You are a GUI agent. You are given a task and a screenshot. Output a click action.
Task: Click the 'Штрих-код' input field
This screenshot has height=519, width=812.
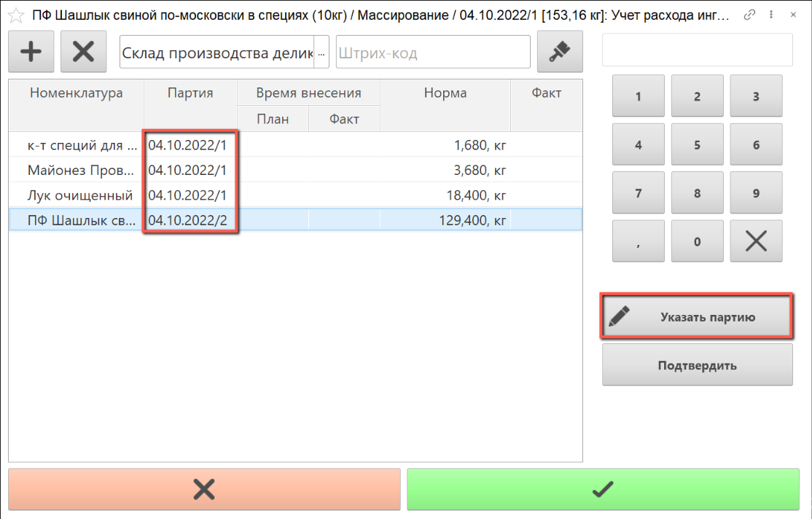(x=433, y=52)
